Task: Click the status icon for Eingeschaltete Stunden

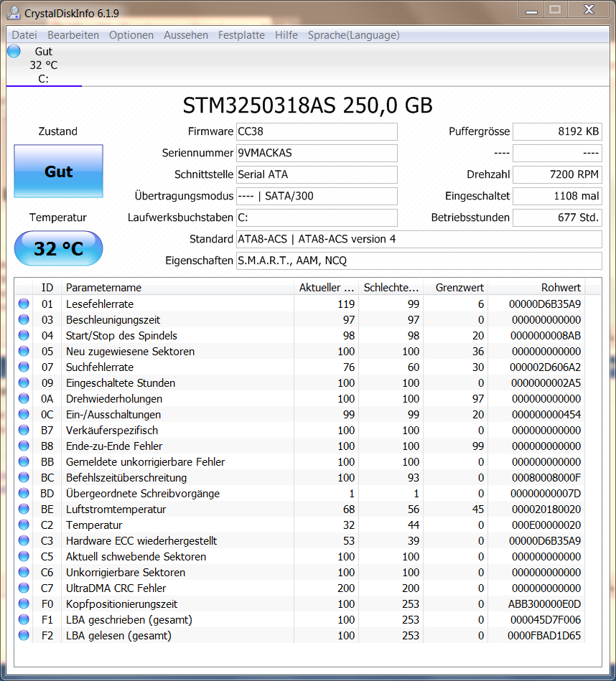Action: tap(24, 382)
